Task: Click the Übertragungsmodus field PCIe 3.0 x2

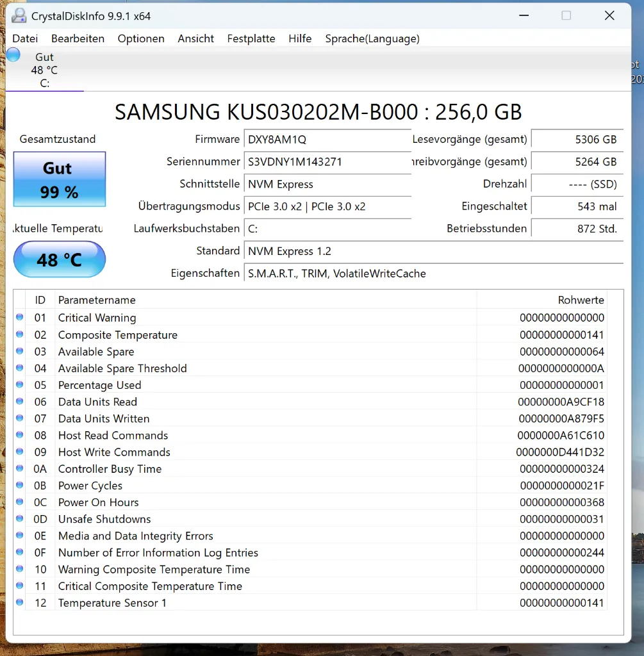Action: (327, 206)
